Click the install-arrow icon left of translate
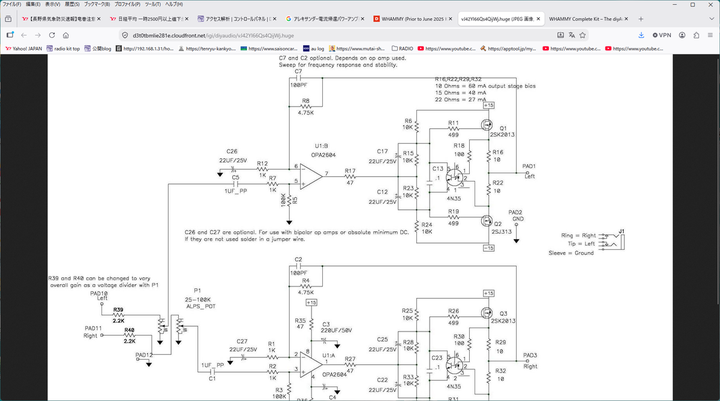720x401 pixels. pos(560,35)
